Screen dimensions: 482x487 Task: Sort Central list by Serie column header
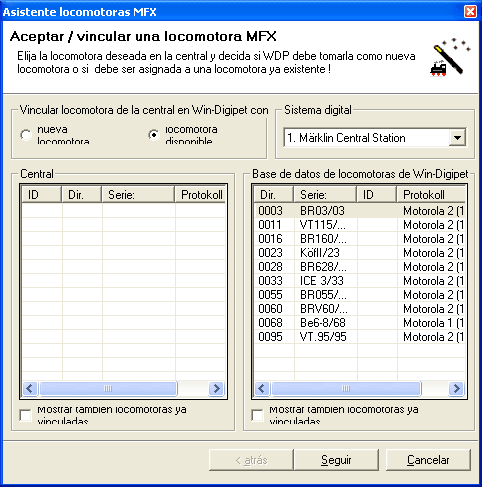click(138, 194)
